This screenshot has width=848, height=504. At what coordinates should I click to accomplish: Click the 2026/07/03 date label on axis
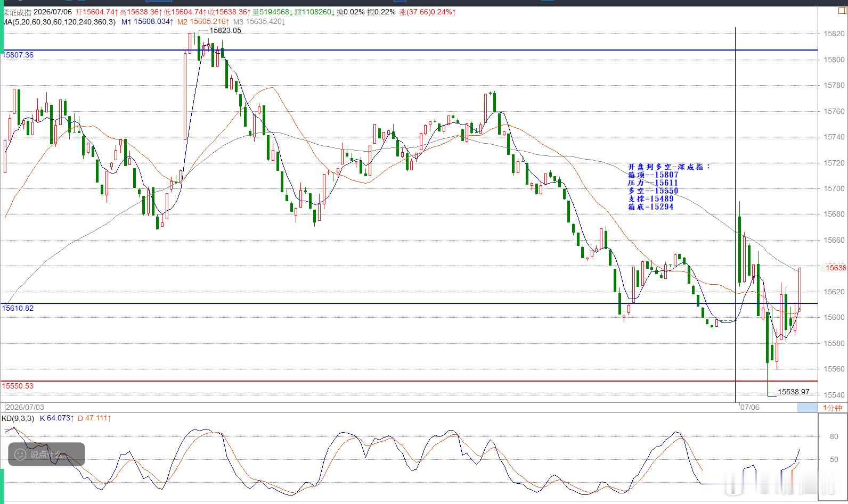pos(25,407)
